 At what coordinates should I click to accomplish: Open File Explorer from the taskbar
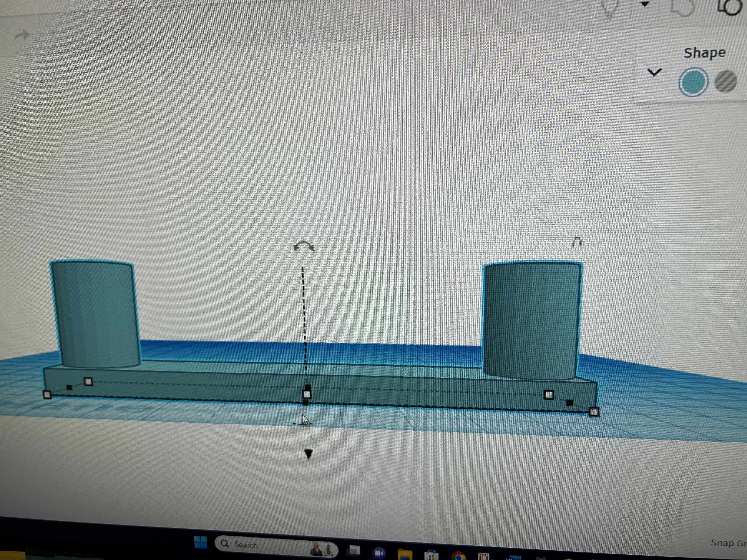405,554
